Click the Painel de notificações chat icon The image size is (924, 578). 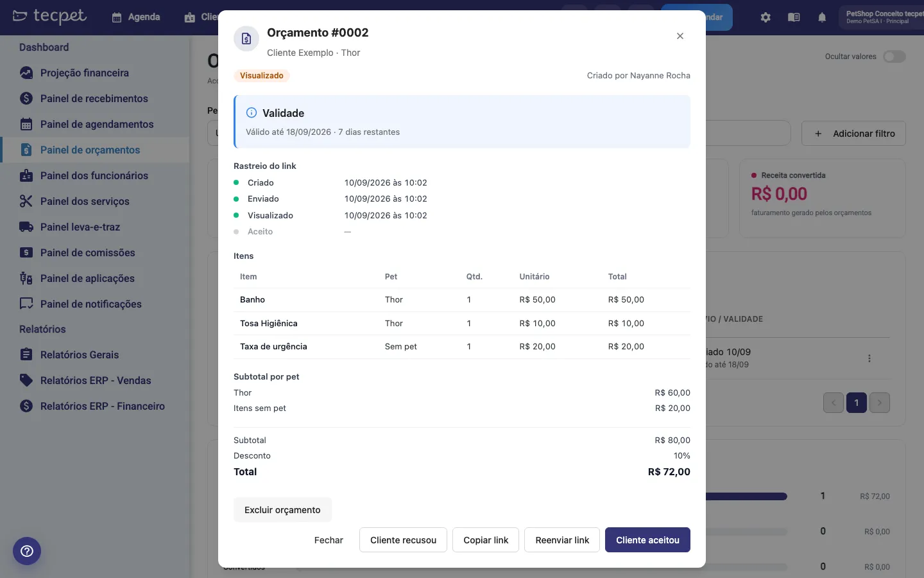pyautogui.click(x=26, y=304)
